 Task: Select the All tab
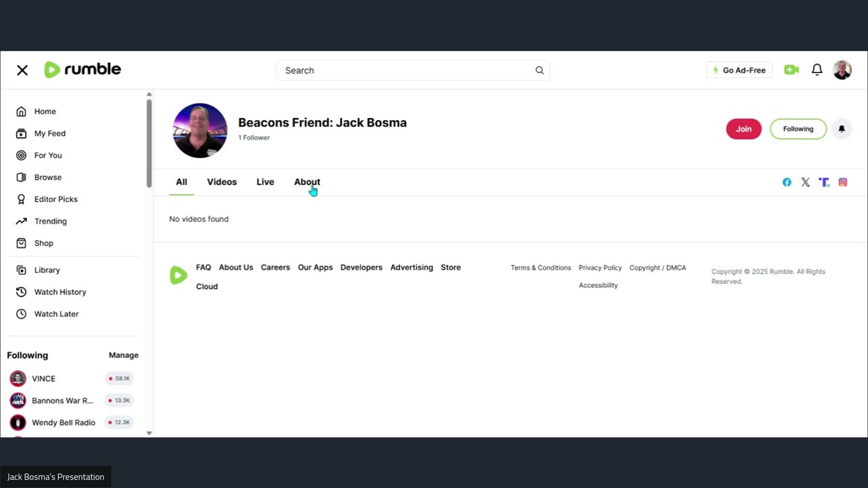click(x=182, y=182)
